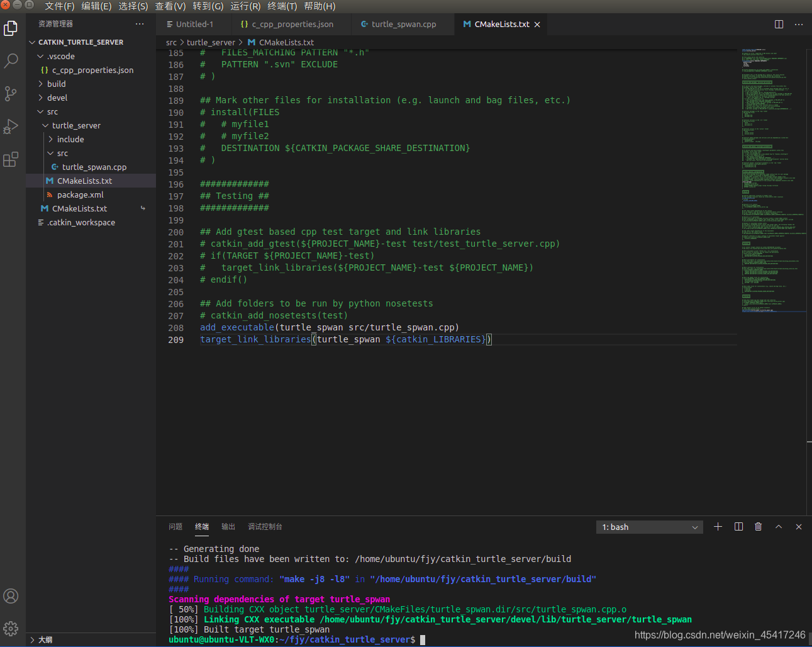Switch to the Untitled-1 editor tab
Screen dimensions: 812x647
(194, 24)
